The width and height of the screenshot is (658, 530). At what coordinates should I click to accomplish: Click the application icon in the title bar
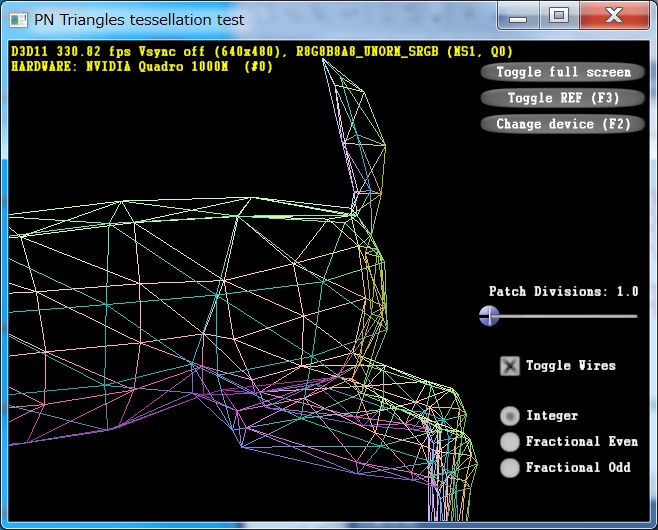point(18,20)
